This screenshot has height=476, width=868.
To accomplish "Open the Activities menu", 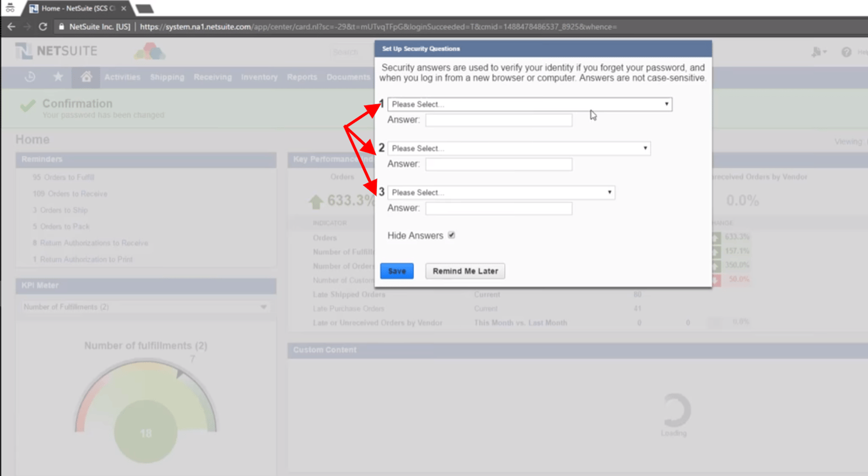I will pyautogui.click(x=122, y=77).
